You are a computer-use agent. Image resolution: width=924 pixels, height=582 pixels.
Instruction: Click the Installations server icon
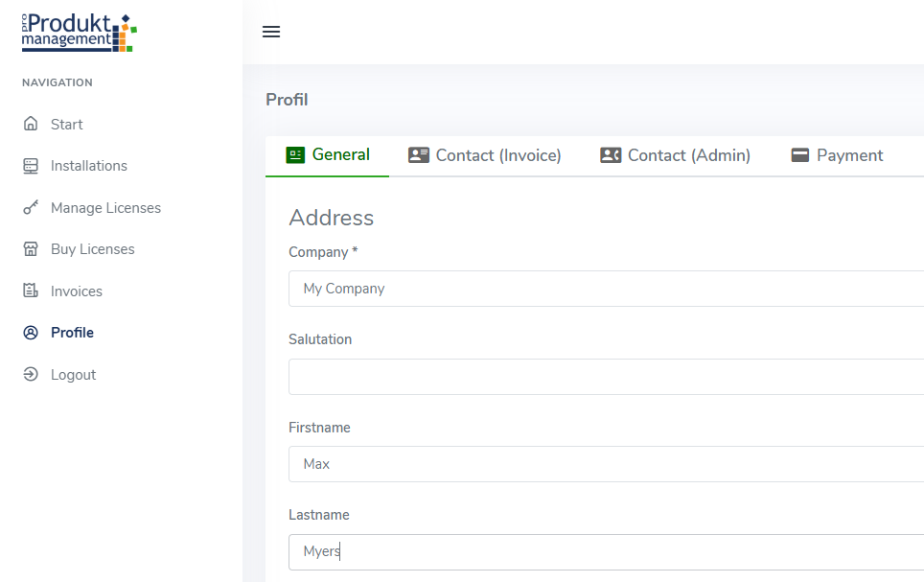tap(31, 166)
